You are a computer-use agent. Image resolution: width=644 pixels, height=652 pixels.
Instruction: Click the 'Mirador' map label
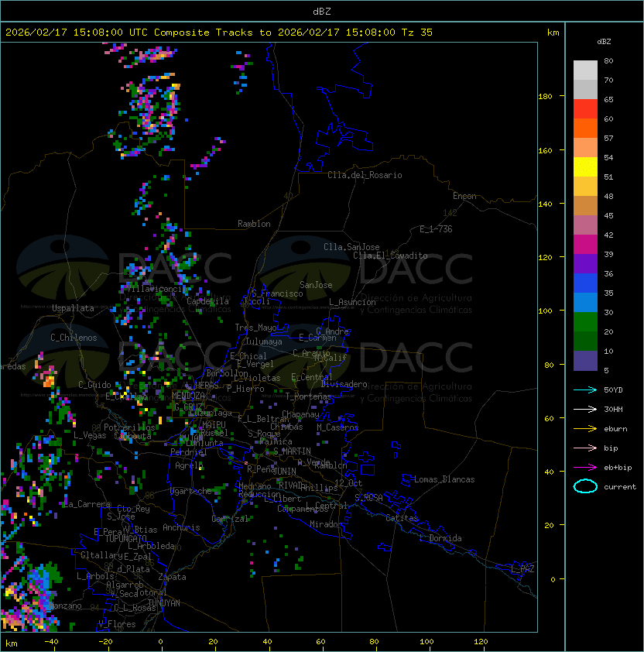point(326,524)
